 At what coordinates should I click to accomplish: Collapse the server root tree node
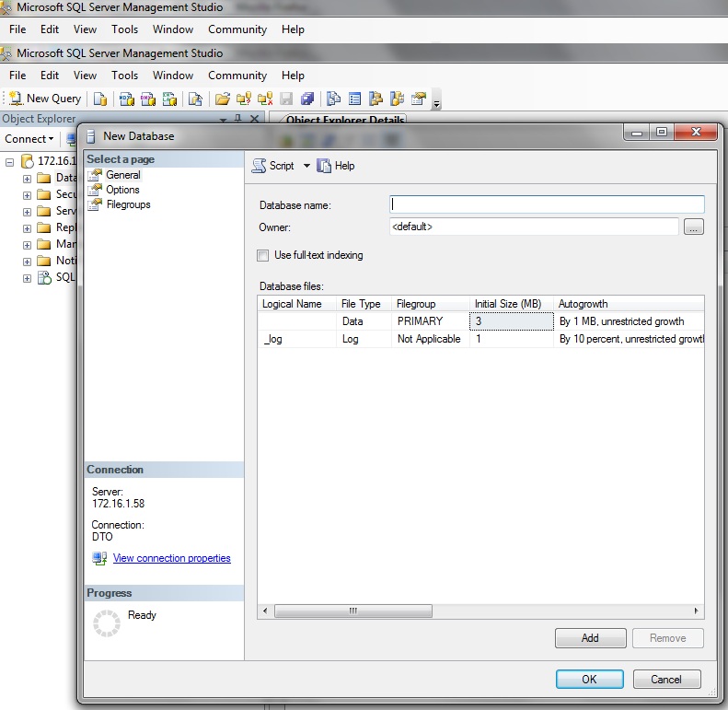coord(10,161)
